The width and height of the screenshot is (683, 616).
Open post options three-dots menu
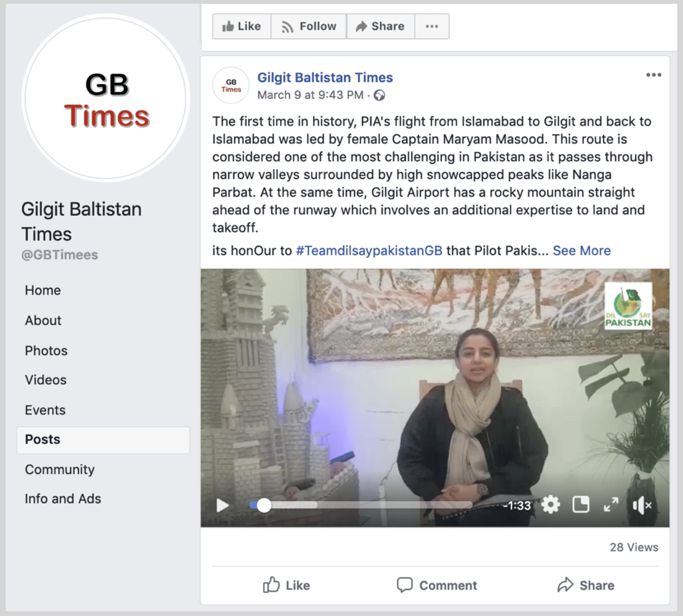653,75
